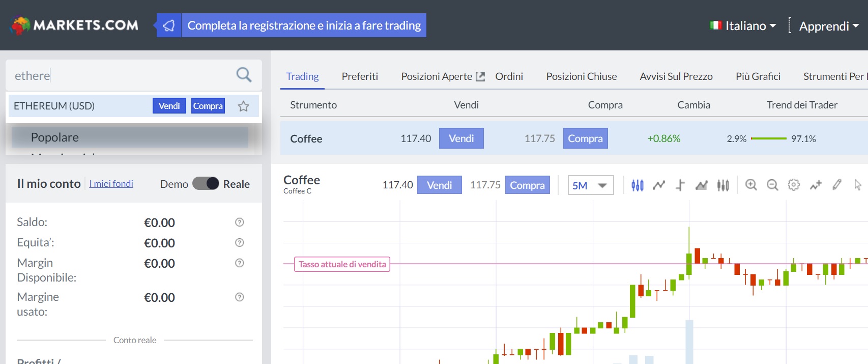Open the Più Grafici tab
This screenshot has height=364, width=868.
(x=758, y=76)
